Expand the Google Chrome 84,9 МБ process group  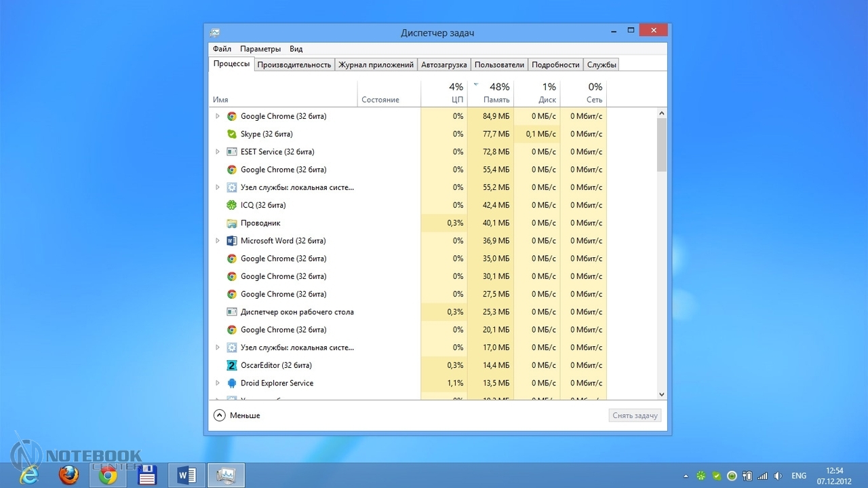pos(218,117)
